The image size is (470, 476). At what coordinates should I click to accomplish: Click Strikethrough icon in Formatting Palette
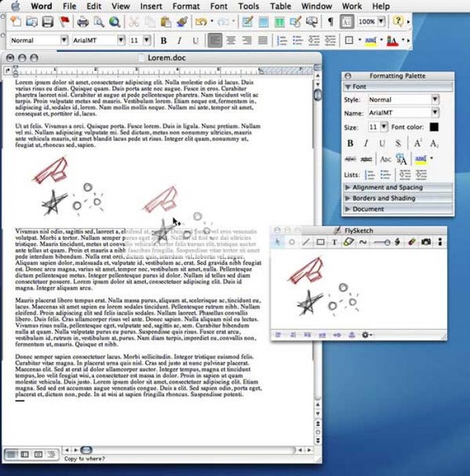350,158
